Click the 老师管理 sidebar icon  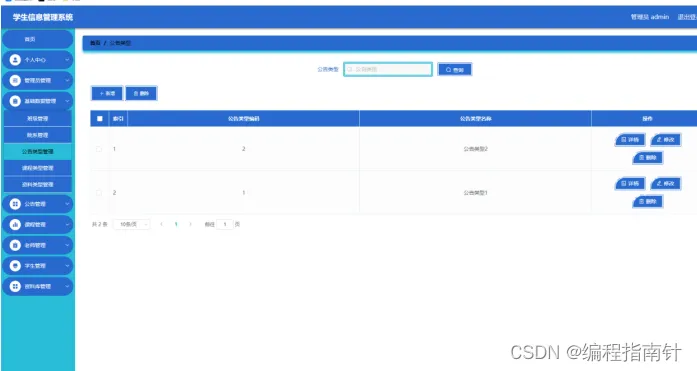(x=15, y=245)
